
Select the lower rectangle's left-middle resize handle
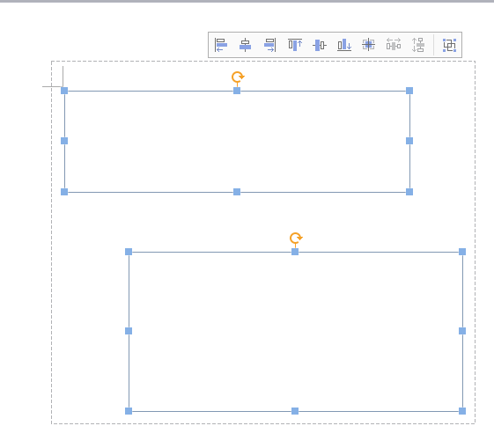(x=129, y=331)
